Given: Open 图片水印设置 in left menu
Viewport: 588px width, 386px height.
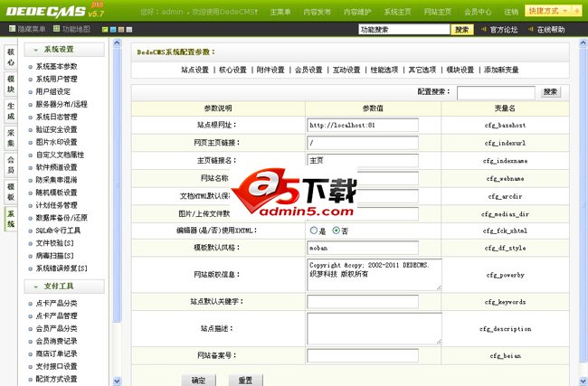Looking at the screenshot, I should coord(57,142).
